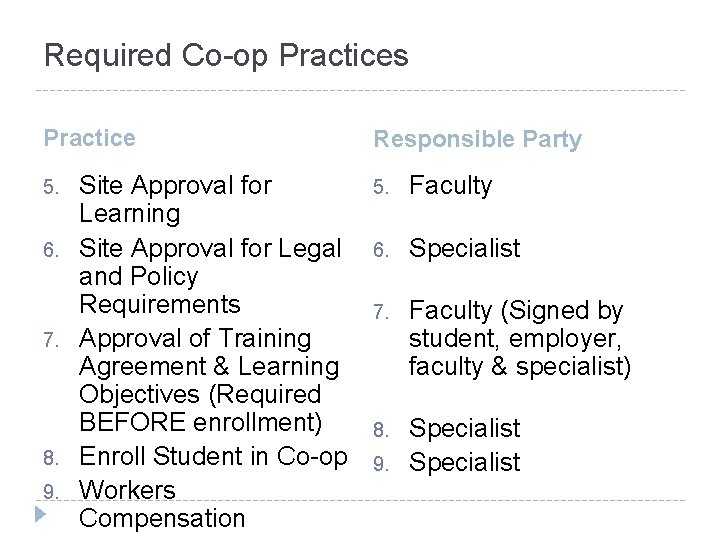Click 'Faculty' entry numbered 5
Screen dimensions: 720x540
point(450,186)
